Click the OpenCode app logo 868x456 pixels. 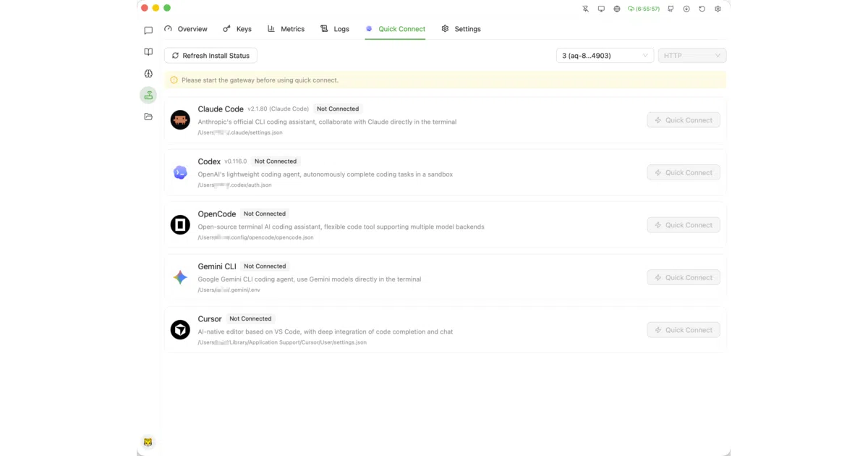click(x=180, y=225)
